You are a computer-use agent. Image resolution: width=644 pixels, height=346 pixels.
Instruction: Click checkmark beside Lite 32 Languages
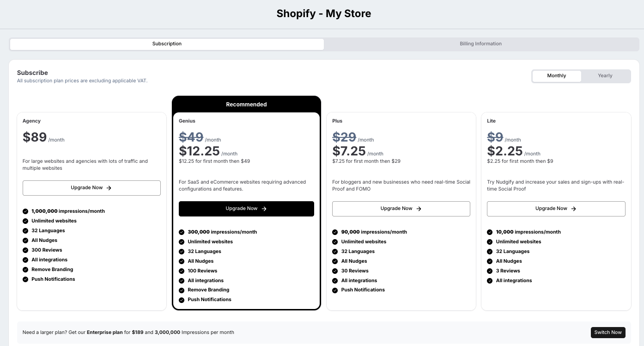pos(490,252)
